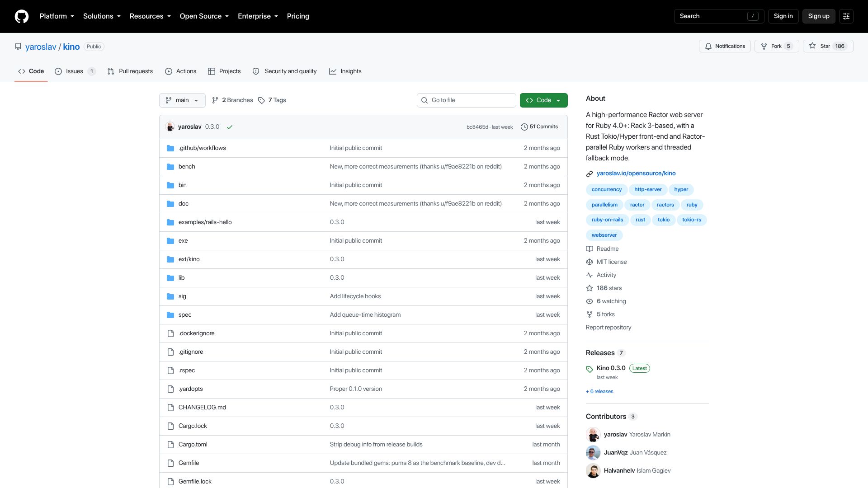This screenshot has height=488, width=868.
Task: View the 2 Branches link
Action: [x=232, y=100]
